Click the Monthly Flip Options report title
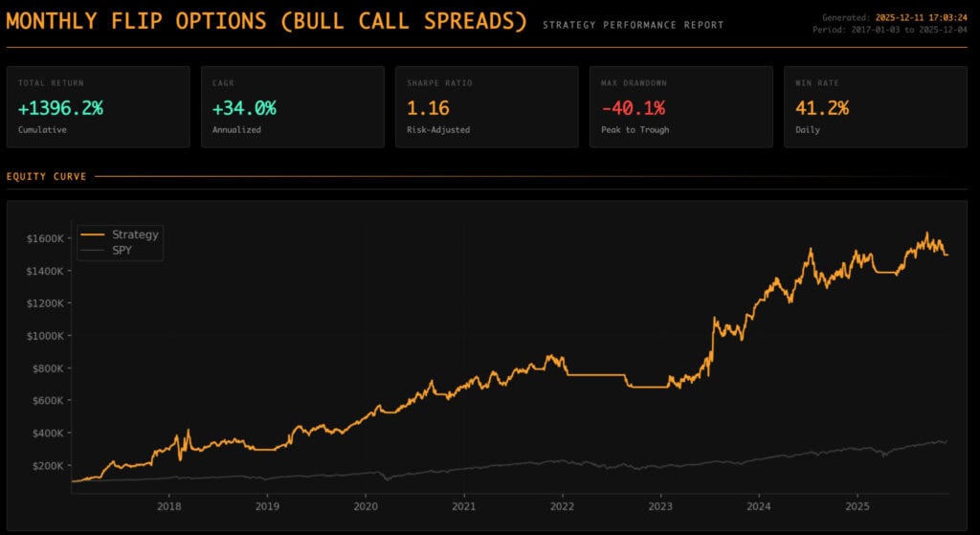 click(x=266, y=21)
